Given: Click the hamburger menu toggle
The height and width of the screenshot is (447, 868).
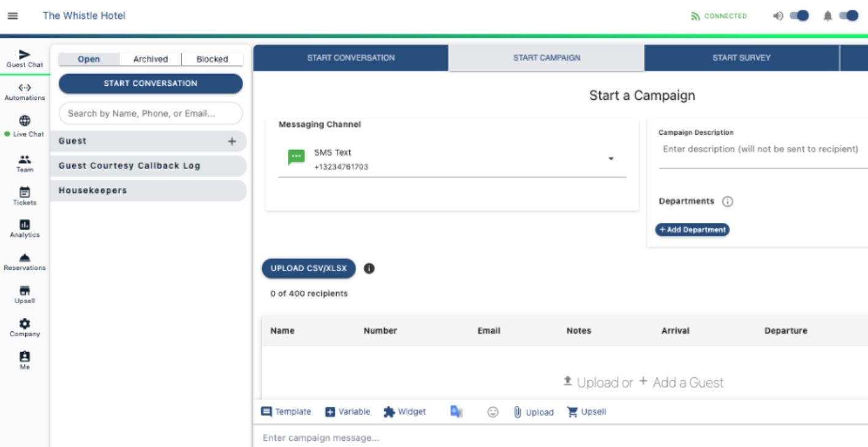Looking at the screenshot, I should point(12,17).
